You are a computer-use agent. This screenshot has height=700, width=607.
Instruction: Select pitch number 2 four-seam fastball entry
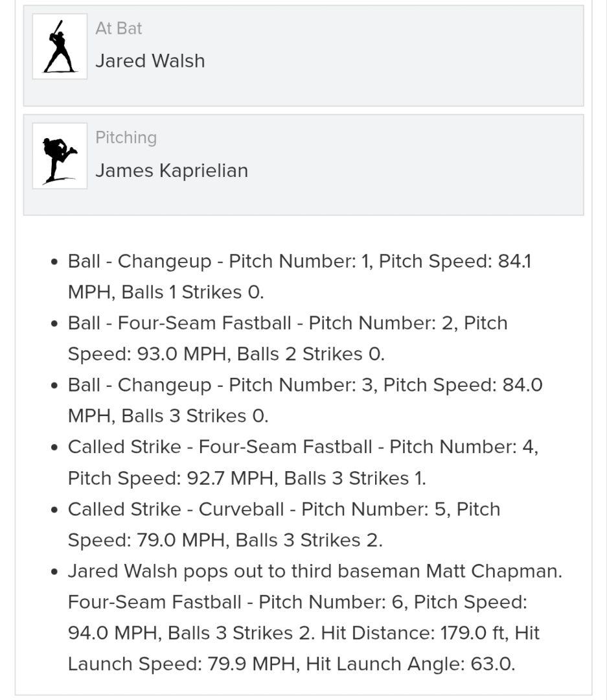[288, 338]
